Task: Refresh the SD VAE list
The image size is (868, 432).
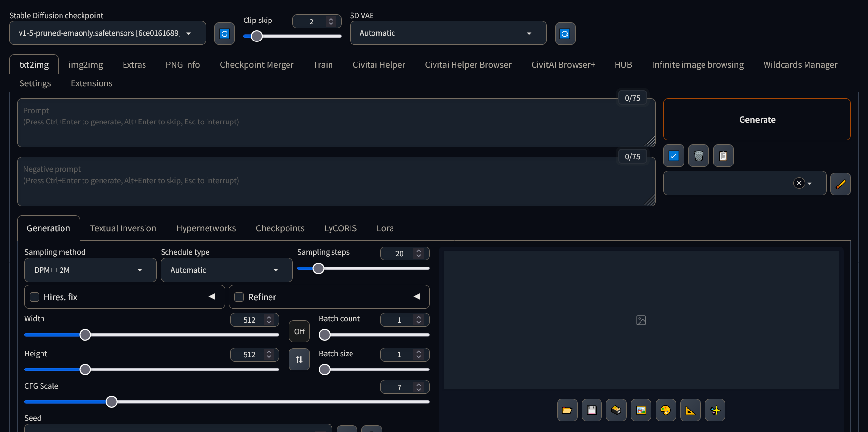Action: pos(565,34)
